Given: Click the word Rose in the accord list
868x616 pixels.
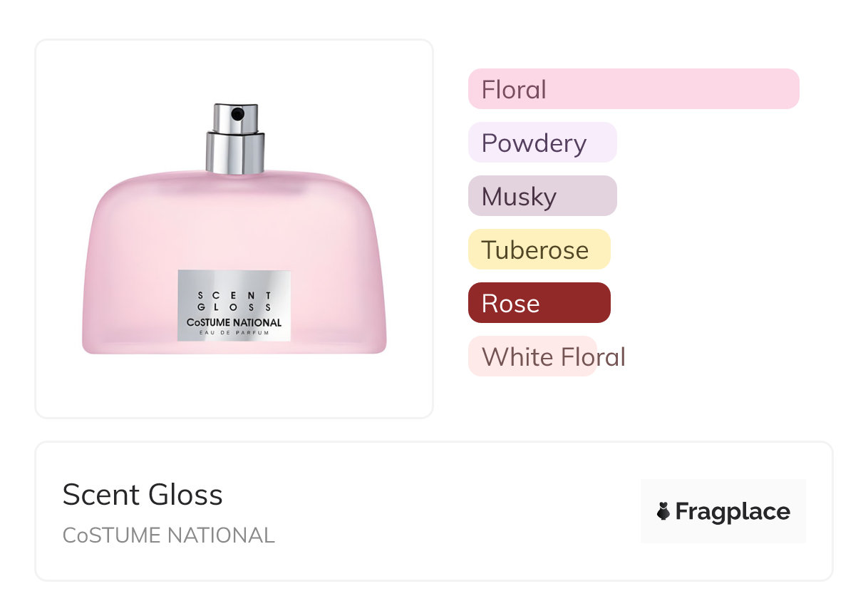Looking at the screenshot, I should point(510,303).
